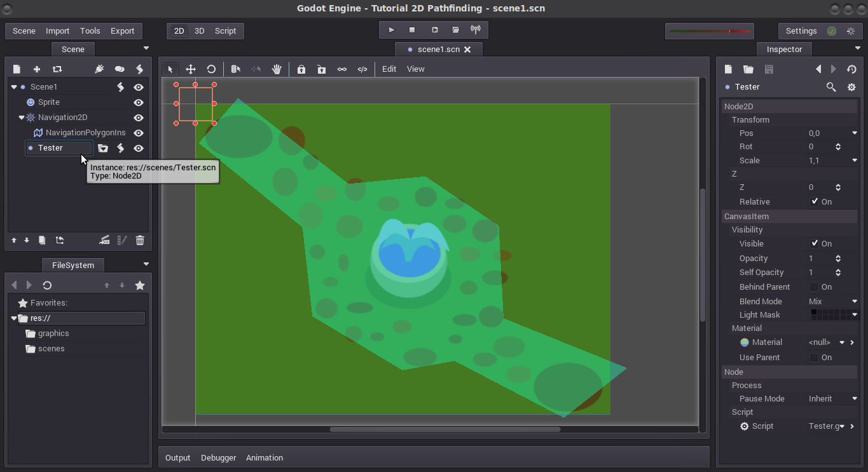Viewport: 868px width, 472px height.
Task: Expand the Pos value dropdown
Action: (855, 133)
